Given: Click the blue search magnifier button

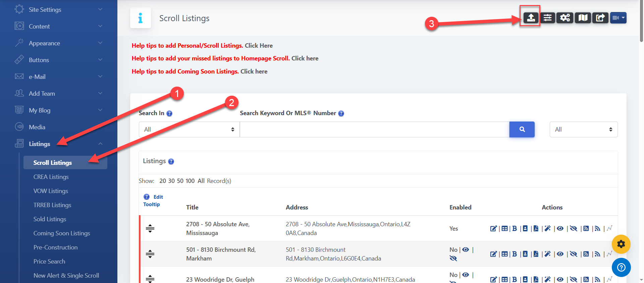Looking at the screenshot, I should pyautogui.click(x=522, y=129).
